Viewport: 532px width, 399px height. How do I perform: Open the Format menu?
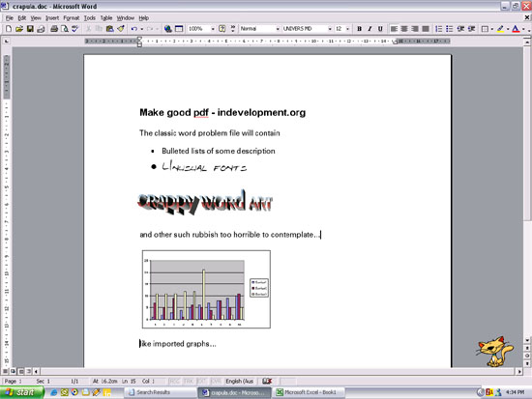click(72, 18)
